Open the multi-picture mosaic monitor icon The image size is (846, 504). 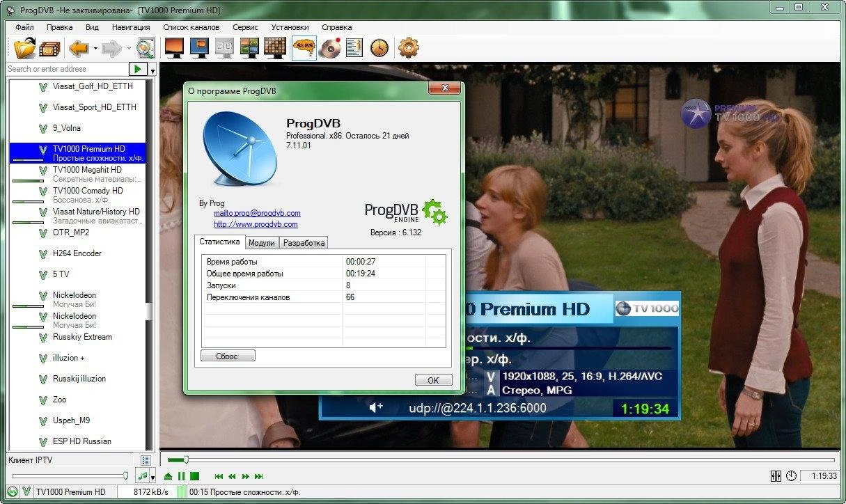point(249,48)
